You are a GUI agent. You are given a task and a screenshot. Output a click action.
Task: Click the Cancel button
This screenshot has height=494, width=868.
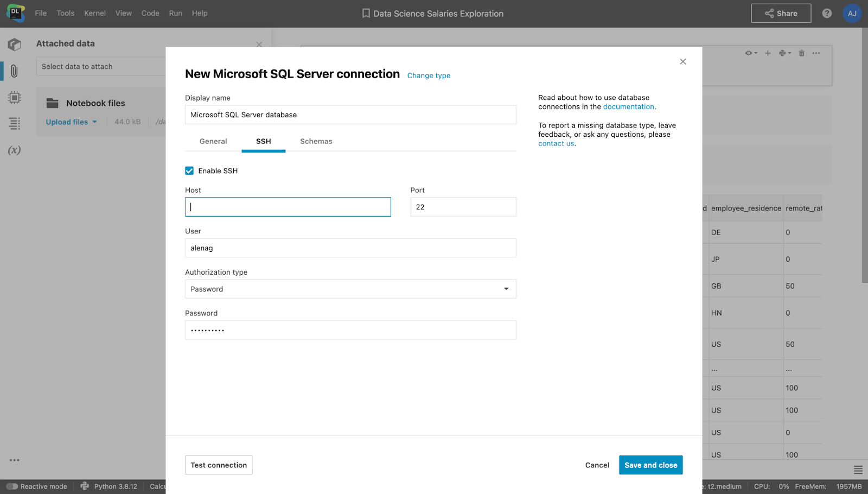[x=597, y=465]
